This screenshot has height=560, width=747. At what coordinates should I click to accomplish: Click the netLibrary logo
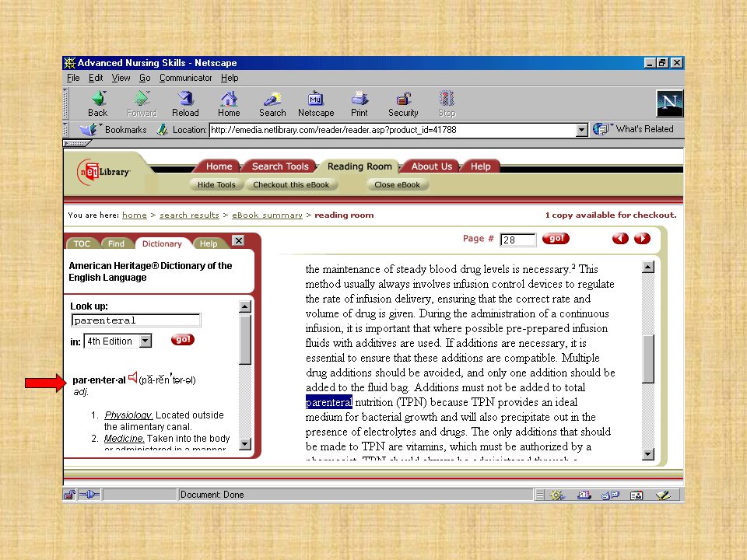pyautogui.click(x=103, y=172)
